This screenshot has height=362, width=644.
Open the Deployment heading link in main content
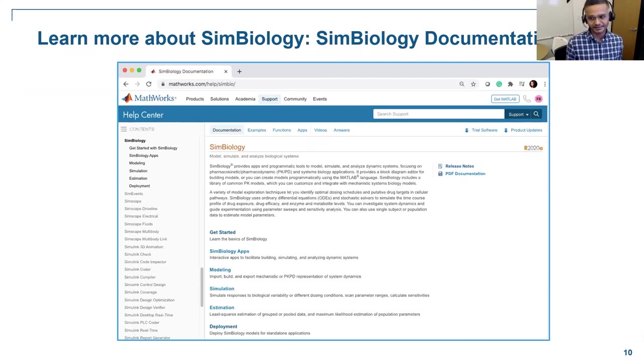pyautogui.click(x=223, y=326)
